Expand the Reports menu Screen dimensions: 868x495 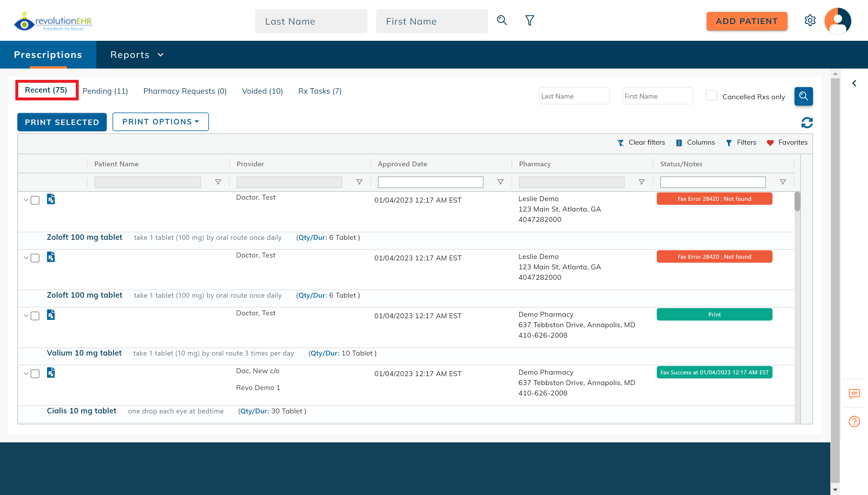137,55
